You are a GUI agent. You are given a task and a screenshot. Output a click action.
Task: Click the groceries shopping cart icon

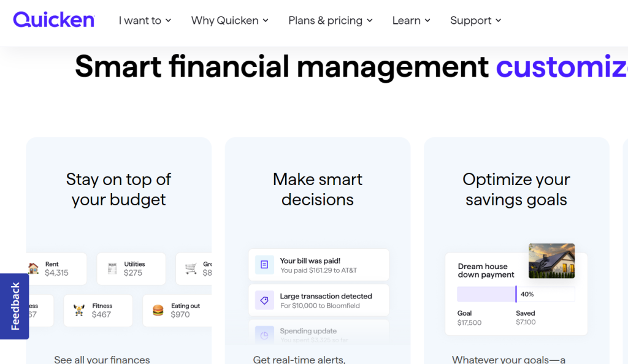coord(191,268)
